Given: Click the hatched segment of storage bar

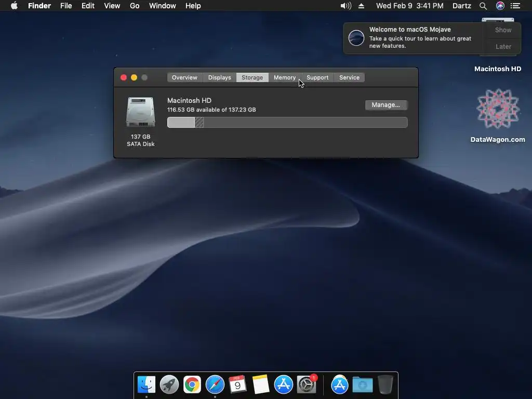Looking at the screenshot, I should [x=199, y=123].
